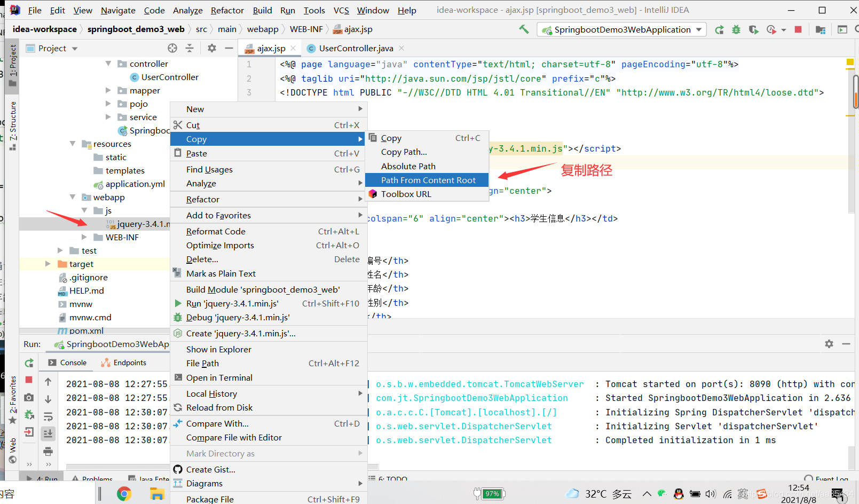Image resolution: width=859 pixels, height=504 pixels.
Task: Stop application with red square in top toolbar
Action: click(798, 30)
